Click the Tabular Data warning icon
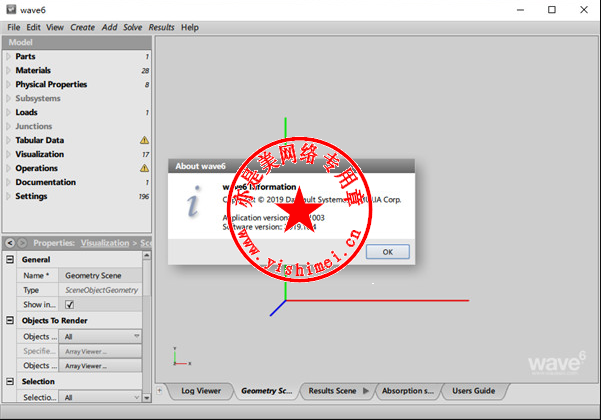The width and height of the screenshot is (601, 420). [145, 140]
